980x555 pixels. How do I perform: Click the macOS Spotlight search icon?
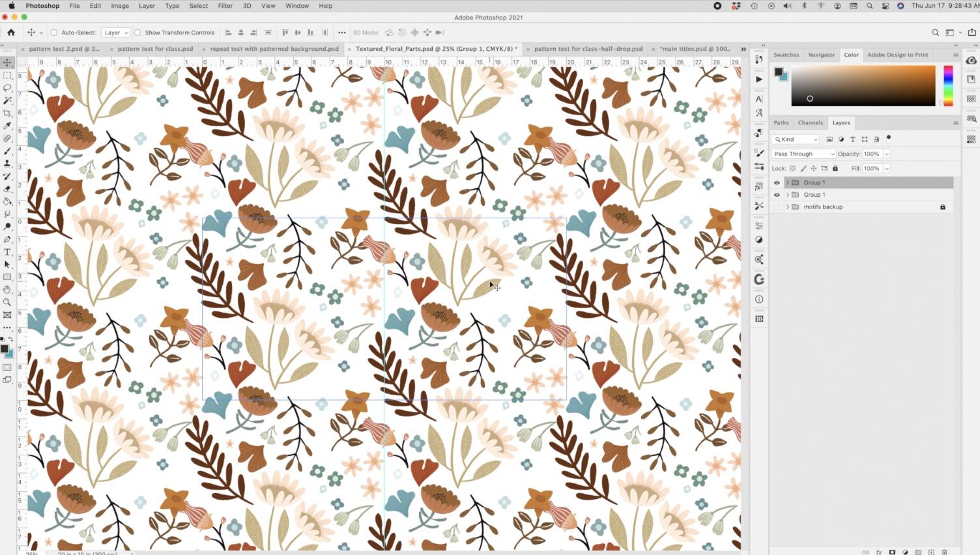click(x=869, y=6)
